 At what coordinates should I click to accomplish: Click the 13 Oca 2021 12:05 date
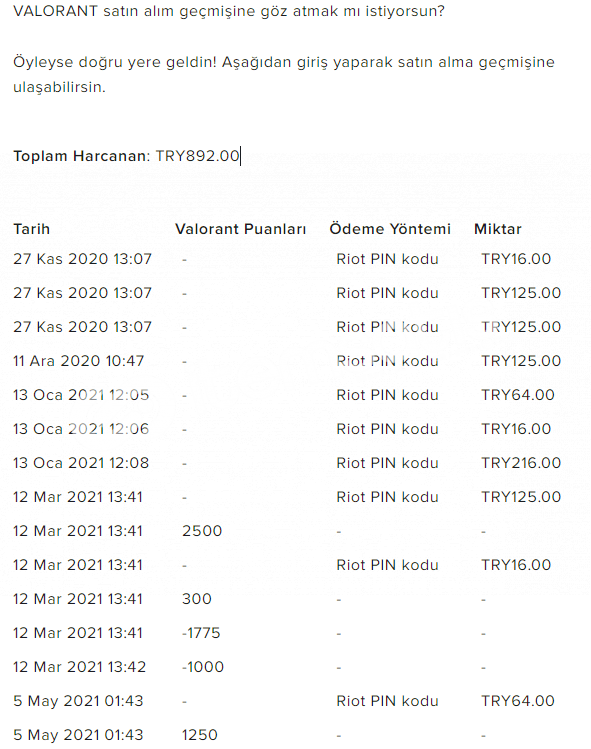(81, 395)
